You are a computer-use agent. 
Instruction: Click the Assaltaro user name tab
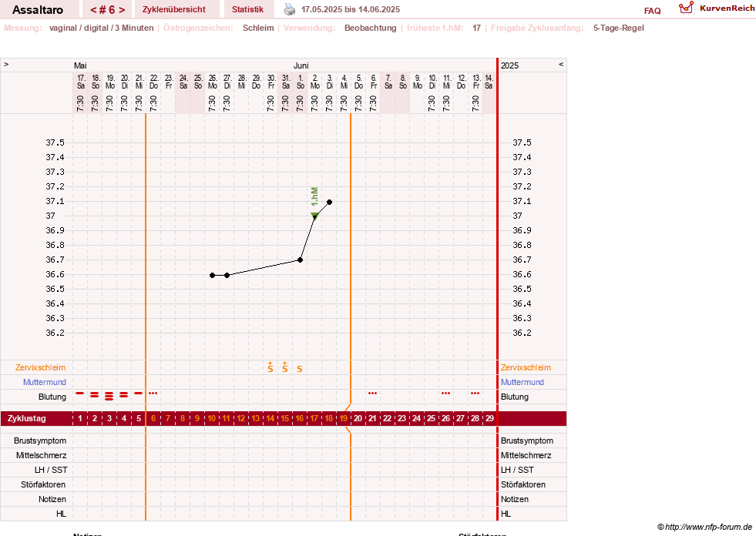click(x=38, y=10)
